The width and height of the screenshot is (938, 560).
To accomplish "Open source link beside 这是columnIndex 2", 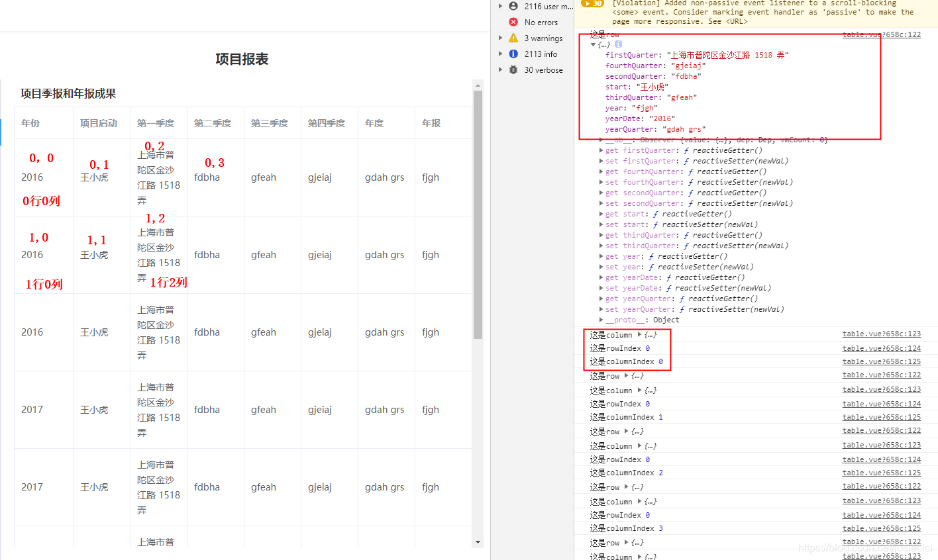I will coord(881,473).
